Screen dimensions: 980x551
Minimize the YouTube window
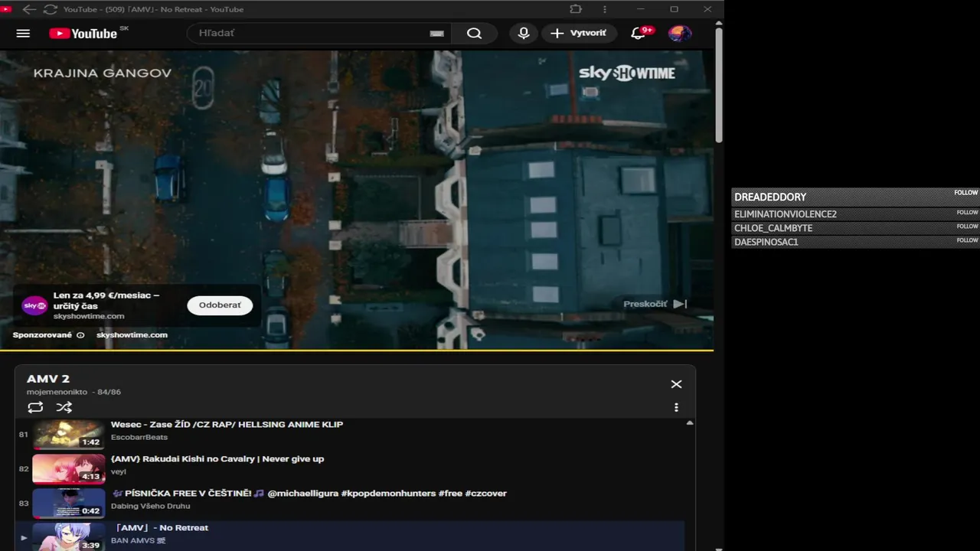[x=641, y=9]
